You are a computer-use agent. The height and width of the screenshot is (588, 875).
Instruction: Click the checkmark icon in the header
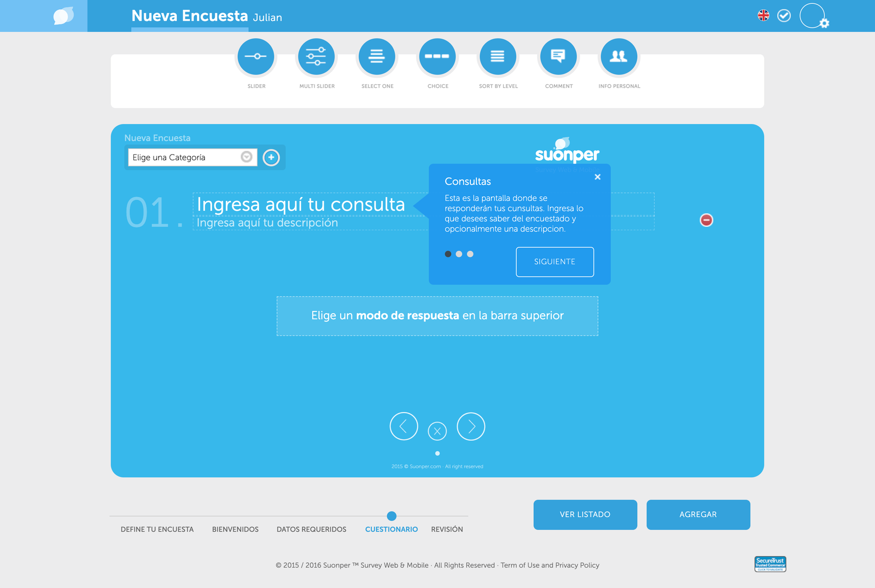coord(784,15)
